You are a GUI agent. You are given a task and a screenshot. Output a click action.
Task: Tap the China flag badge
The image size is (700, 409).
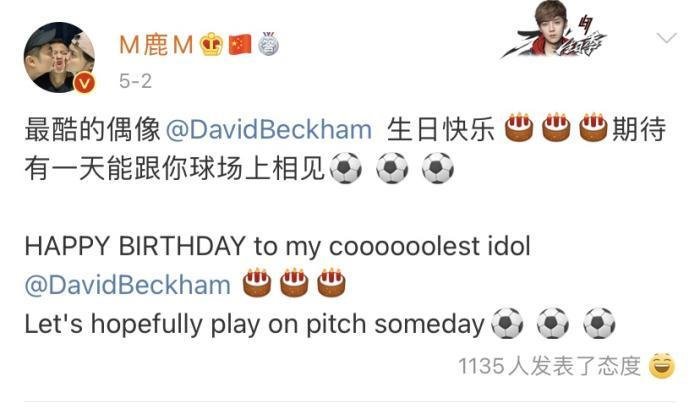240,45
